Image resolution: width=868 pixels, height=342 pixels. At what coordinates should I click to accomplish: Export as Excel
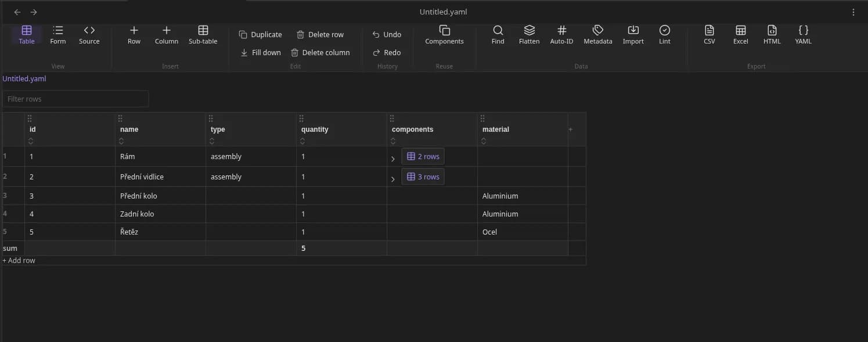[741, 35]
